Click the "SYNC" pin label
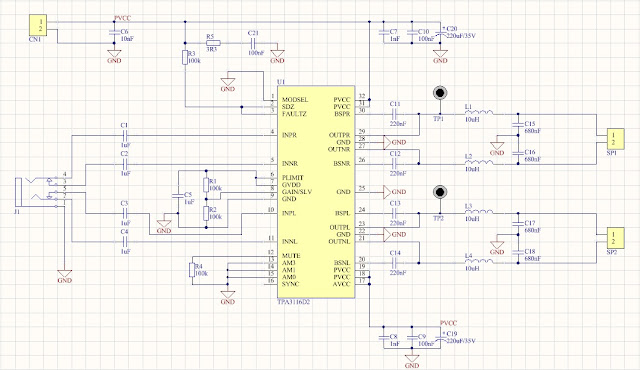This screenshot has height=370, width=640. pyautogui.click(x=290, y=284)
